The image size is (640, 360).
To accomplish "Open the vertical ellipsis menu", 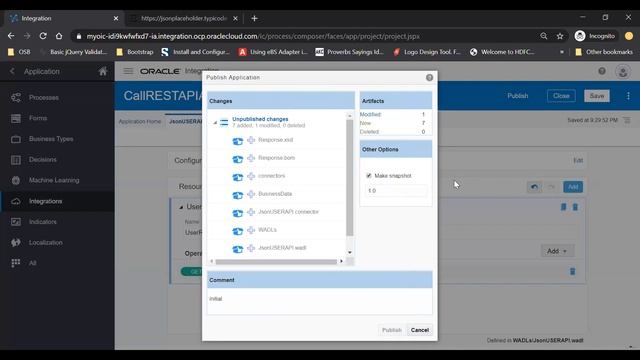I will pyautogui.click(x=628, y=96).
